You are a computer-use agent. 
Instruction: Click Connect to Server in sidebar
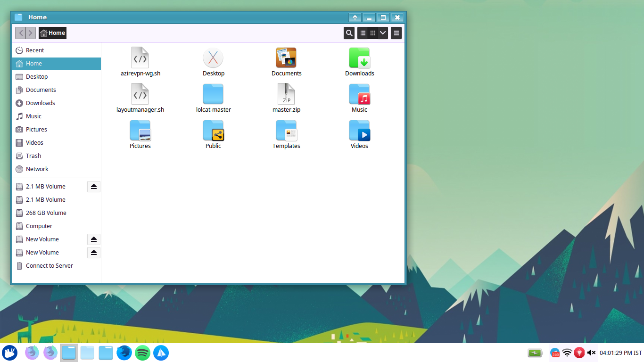(50, 266)
